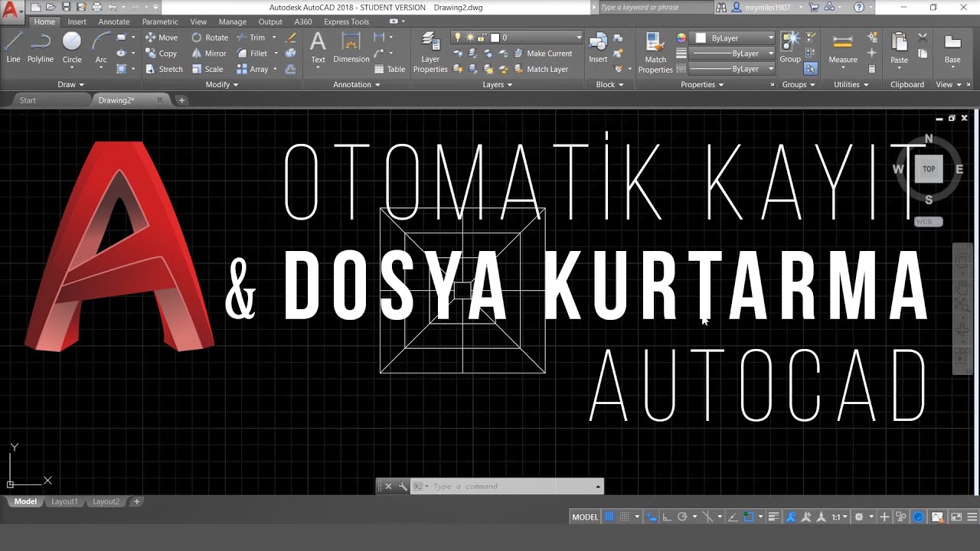Toggle lineweight display in status bar
The height and width of the screenshot is (551, 980).
click(774, 517)
